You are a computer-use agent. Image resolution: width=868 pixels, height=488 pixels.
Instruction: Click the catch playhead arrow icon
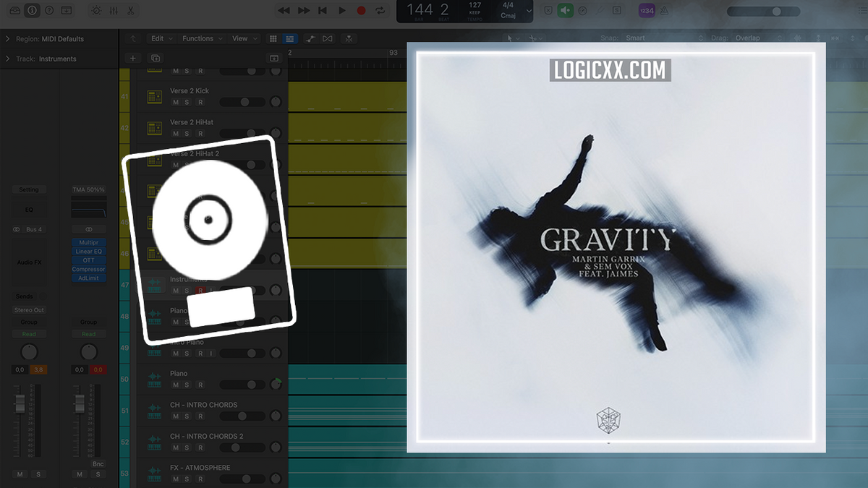click(132, 38)
